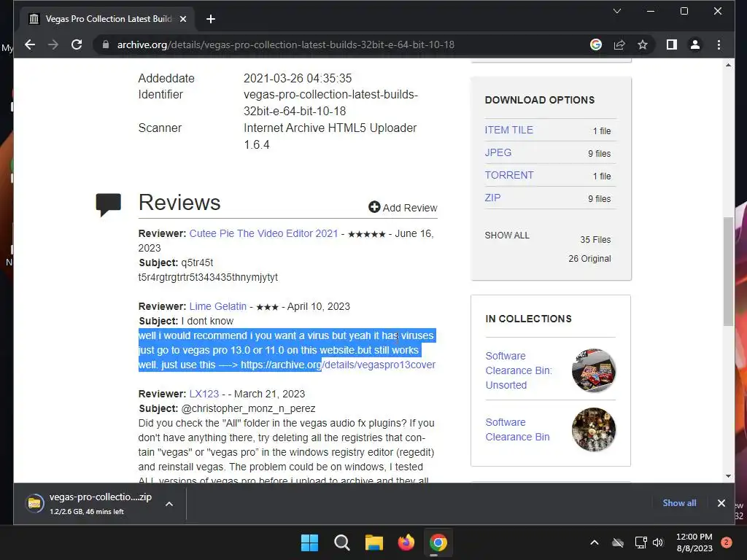Click the padlock site info icon
This screenshot has width=747, height=560.
point(106,44)
